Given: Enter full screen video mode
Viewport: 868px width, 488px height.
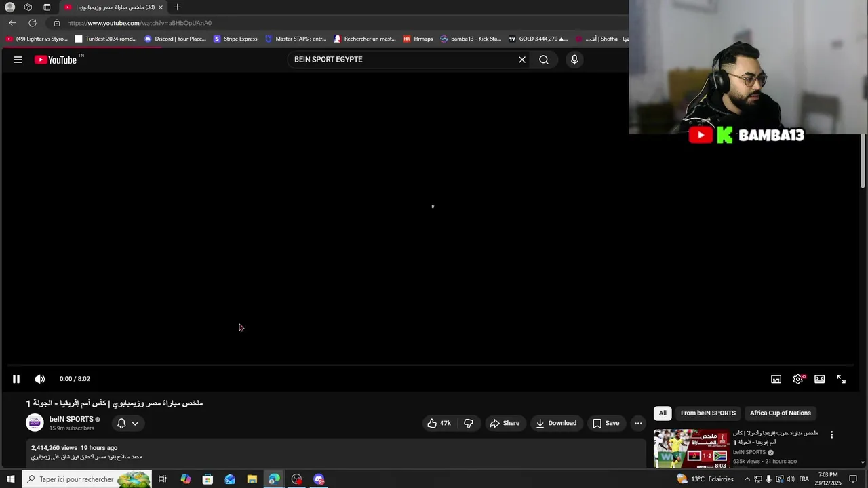Looking at the screenshot, I should [x=842, y=379].
